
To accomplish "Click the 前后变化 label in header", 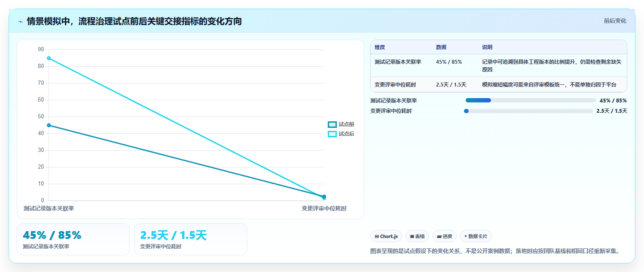I will tap(615, 21).
